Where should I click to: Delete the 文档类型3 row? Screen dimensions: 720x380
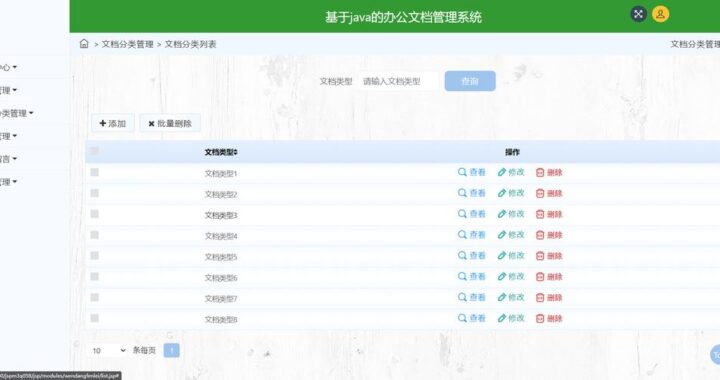(x=549, y=214)
